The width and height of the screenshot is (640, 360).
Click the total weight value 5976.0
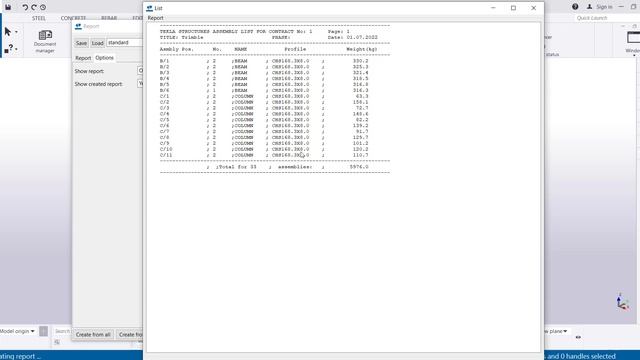point(359,167)
